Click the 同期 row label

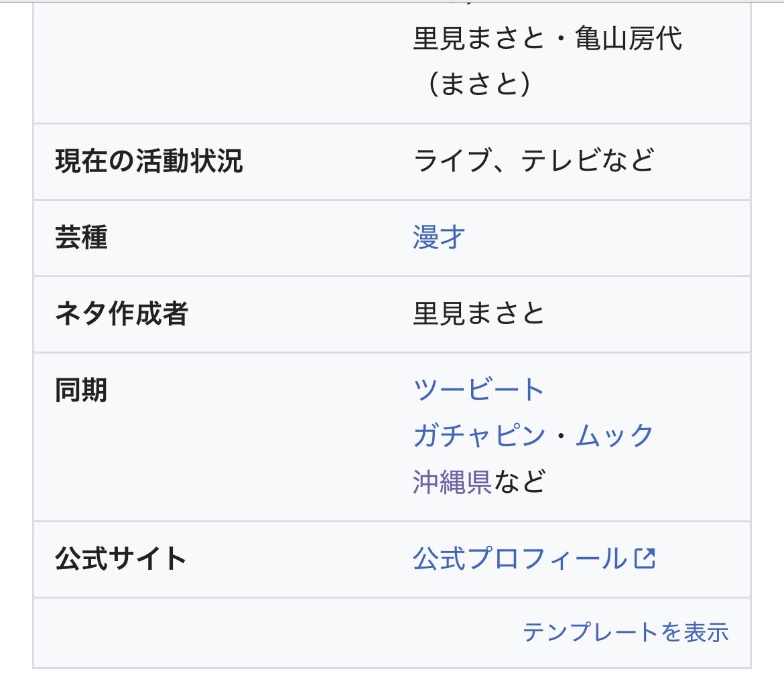81,390
